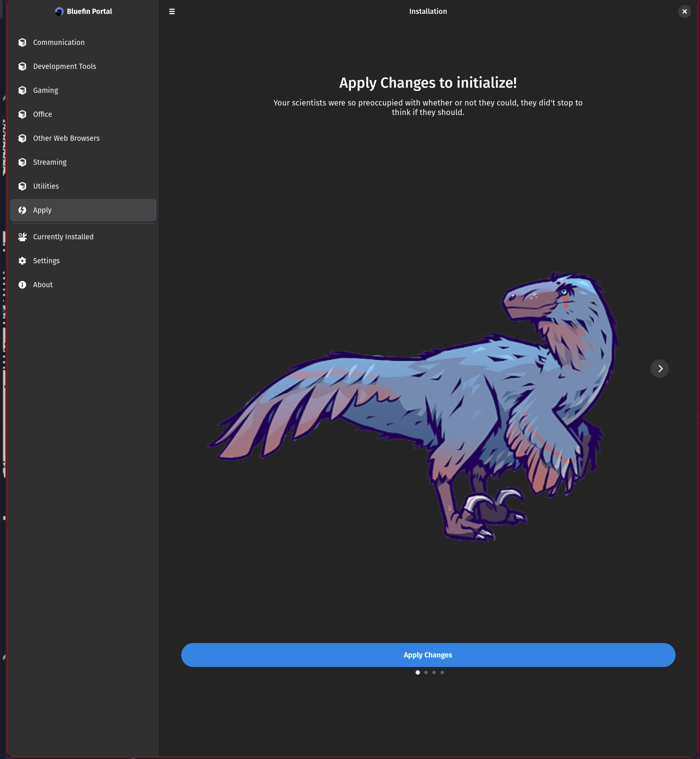
Task: Click the Gaming package icon in sidebar
Action: point(22,90)
